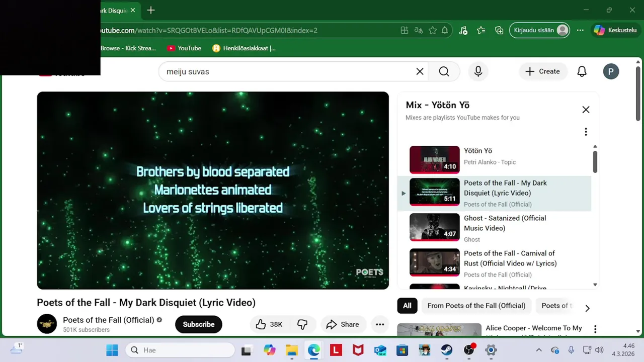This screenshot has width=644, height=362.
Task: Clear the YouTube search box text
Action: tap(420, 71)
